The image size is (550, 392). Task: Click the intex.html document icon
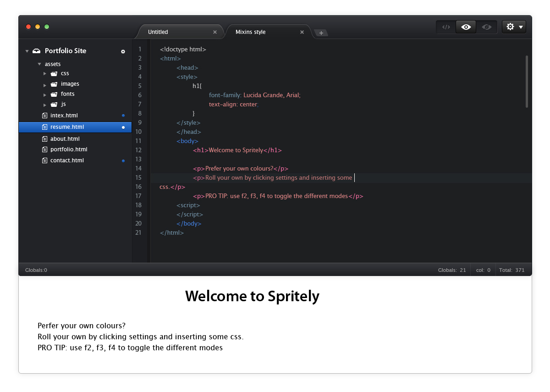(44, 116)
